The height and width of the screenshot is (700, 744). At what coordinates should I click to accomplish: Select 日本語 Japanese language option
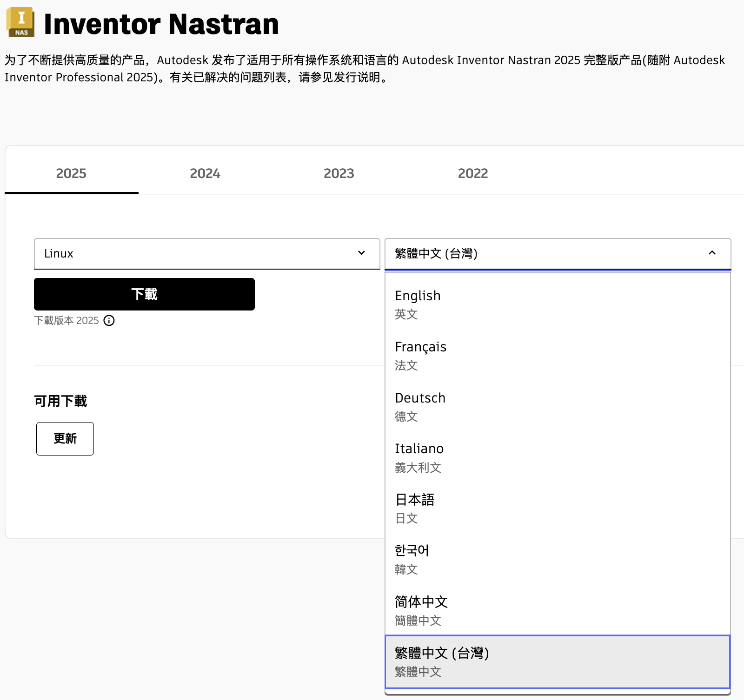click(x=557, y=508)
